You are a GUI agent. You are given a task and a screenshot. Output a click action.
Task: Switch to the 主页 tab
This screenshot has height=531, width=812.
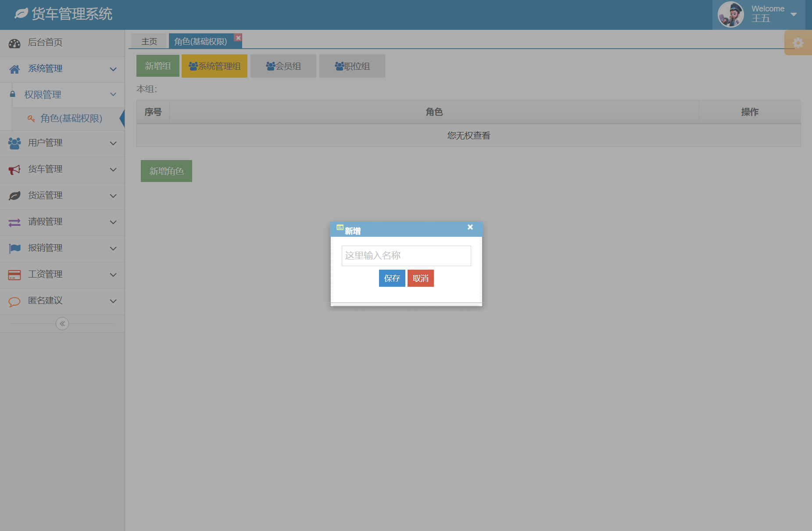pos(149,41)
